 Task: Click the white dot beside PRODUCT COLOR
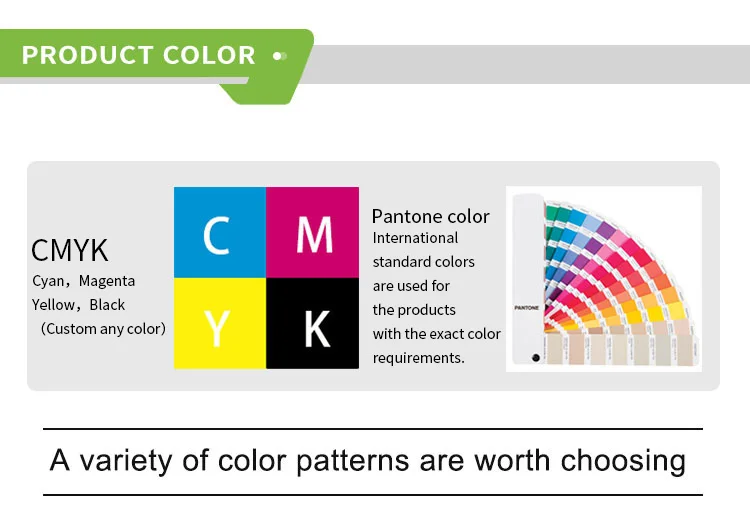coord(277,56)
